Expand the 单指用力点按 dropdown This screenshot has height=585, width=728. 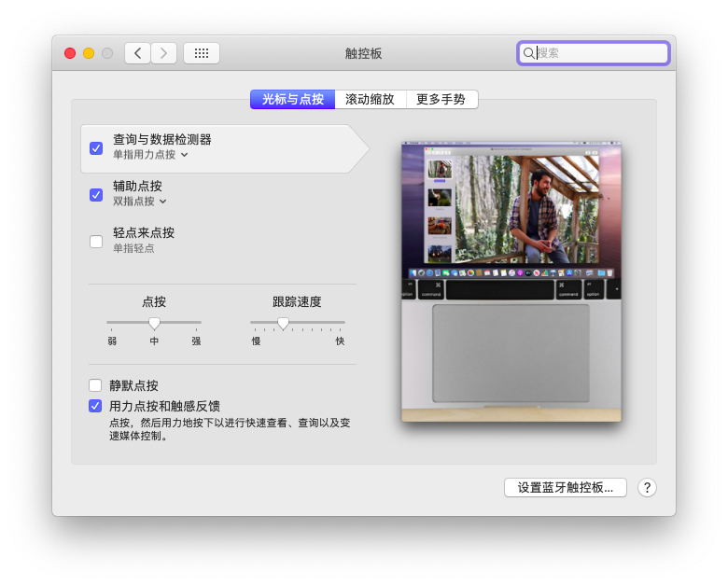click(150, 155)
